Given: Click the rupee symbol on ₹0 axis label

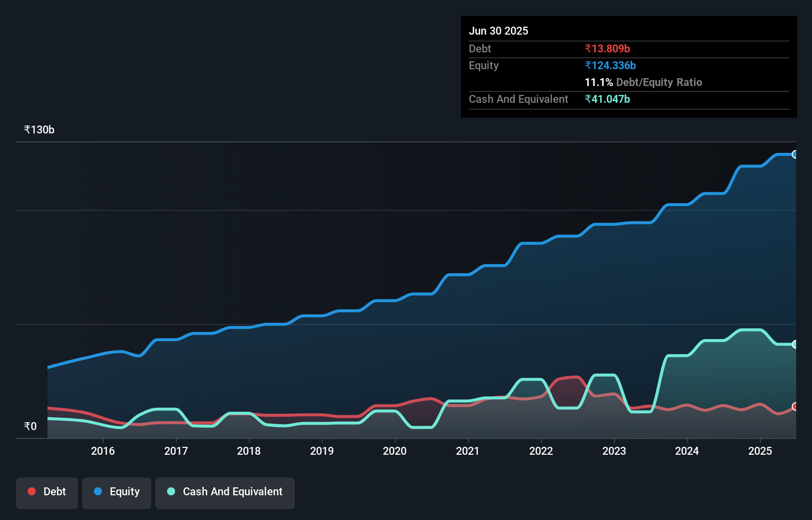Looking at the screenshot, I should coord(28,426).
